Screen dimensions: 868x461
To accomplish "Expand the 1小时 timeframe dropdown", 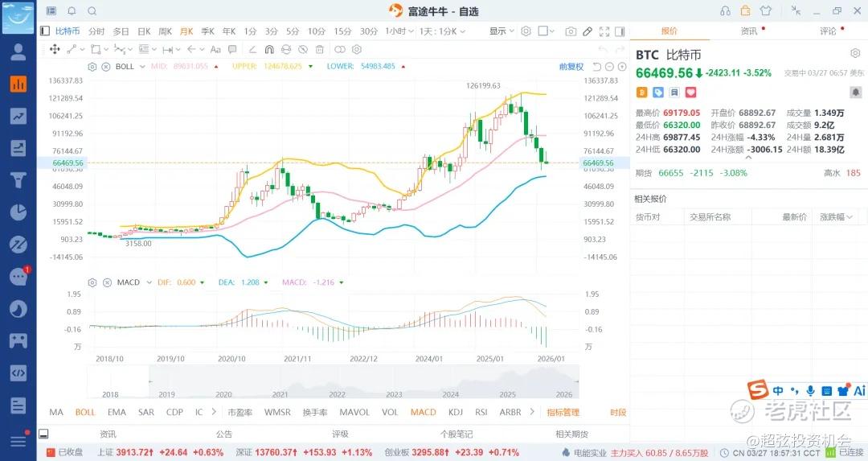I will (x=398, y=31).
